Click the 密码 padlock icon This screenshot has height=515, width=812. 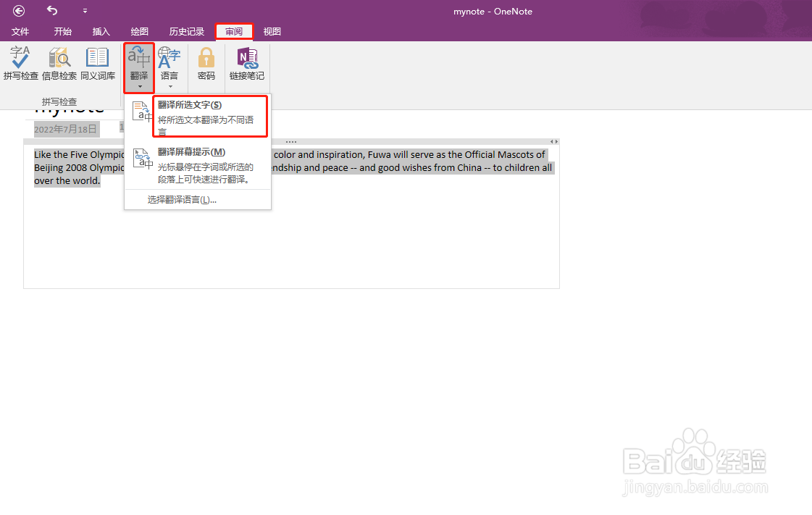point(206,57)
